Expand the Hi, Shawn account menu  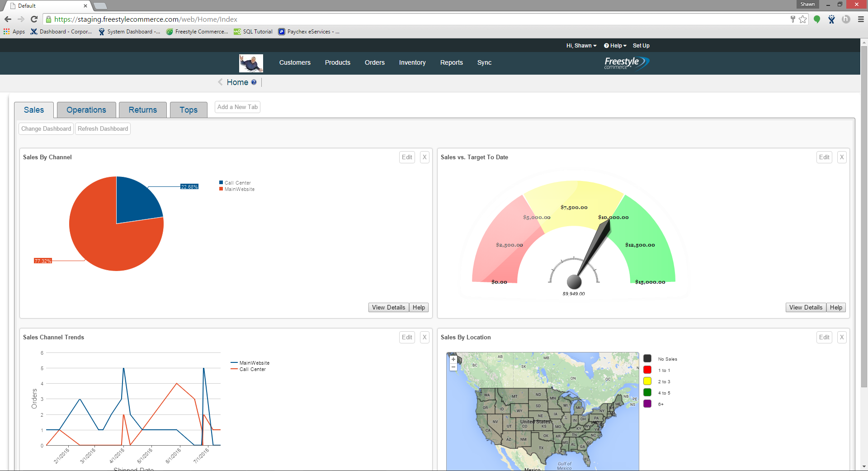(x=581, y=45)
